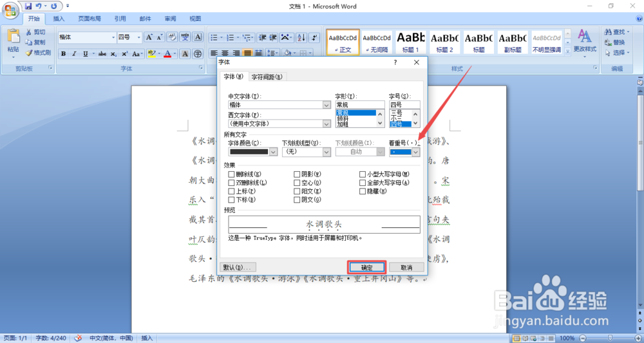Image resolution: width=644 pixels, height=343 pixels.
Task: Enable the 空心 outline checkbox
Action: coord(297,183)
